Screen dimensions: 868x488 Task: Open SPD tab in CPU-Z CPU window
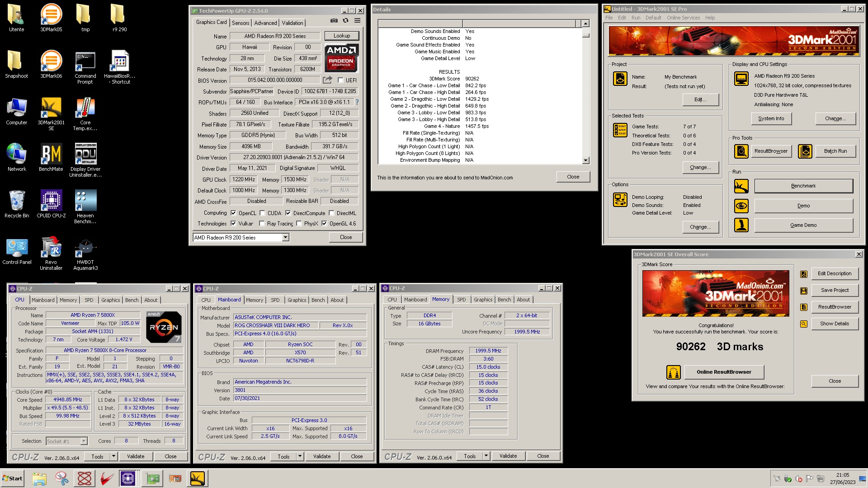[x=89, y=300]
